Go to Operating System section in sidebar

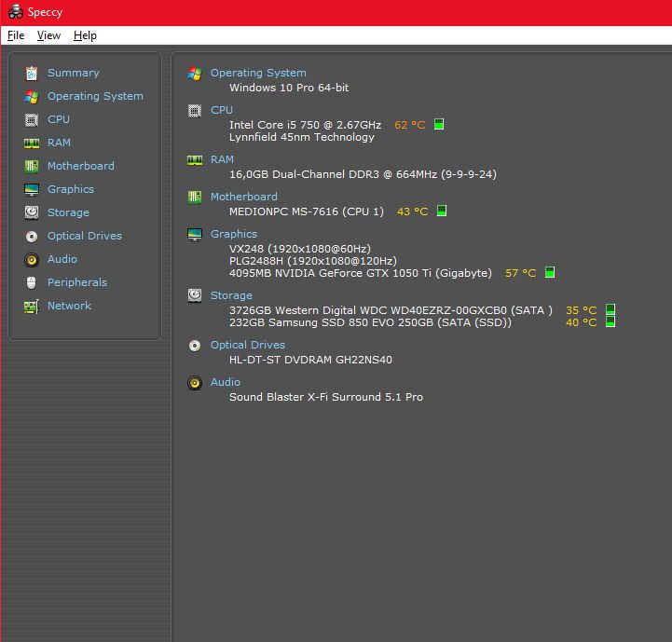pyautogui.click(x=95, y=96)
